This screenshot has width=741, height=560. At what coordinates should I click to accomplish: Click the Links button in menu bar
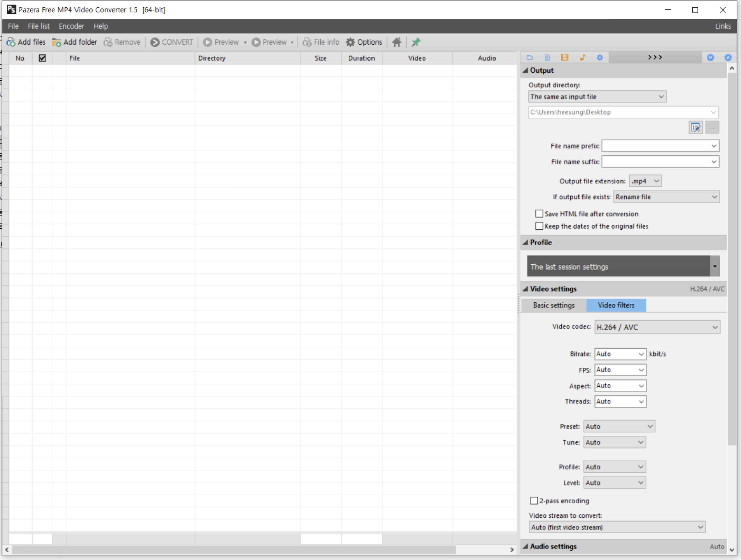[722, 26]
